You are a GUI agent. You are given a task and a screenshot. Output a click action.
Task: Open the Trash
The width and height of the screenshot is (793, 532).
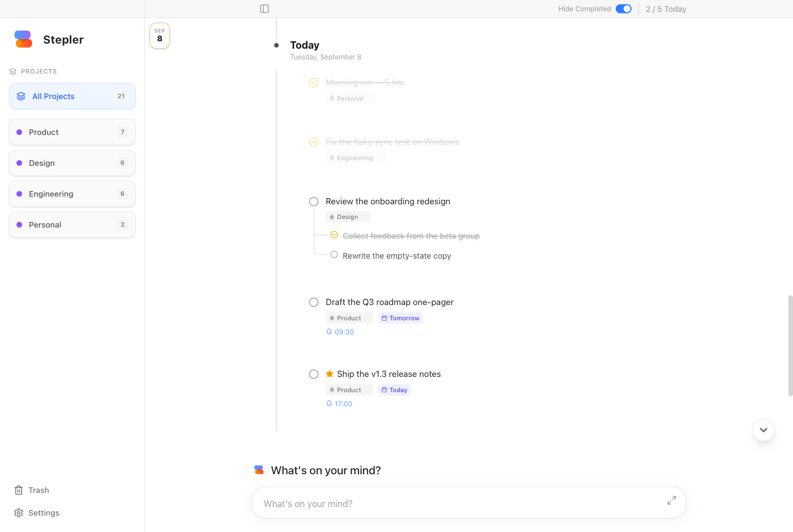pos(32,490)
